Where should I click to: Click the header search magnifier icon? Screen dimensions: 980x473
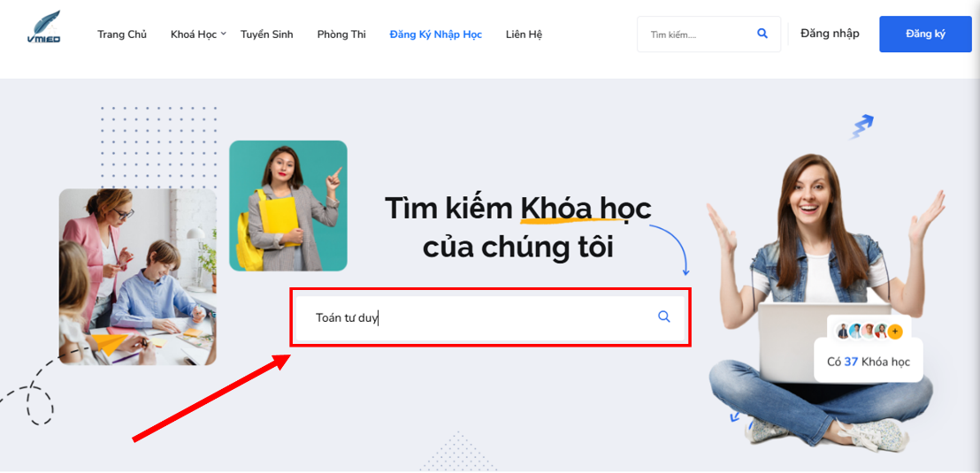point(762,34)
